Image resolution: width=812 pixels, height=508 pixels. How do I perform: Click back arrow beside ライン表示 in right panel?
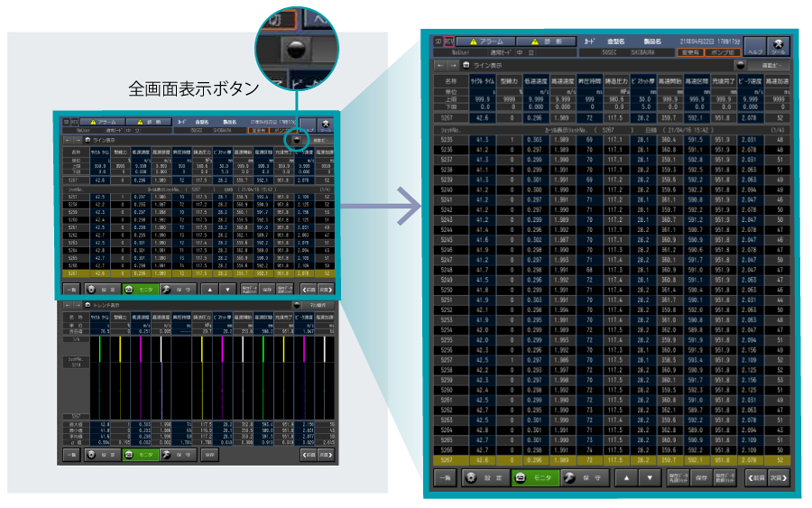point(439,66)
